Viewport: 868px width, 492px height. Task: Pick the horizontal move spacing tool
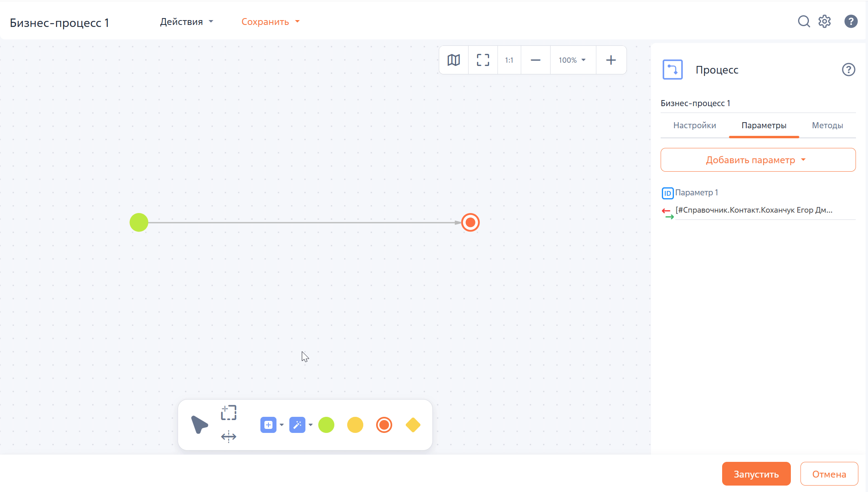click(x=229, y=437)
